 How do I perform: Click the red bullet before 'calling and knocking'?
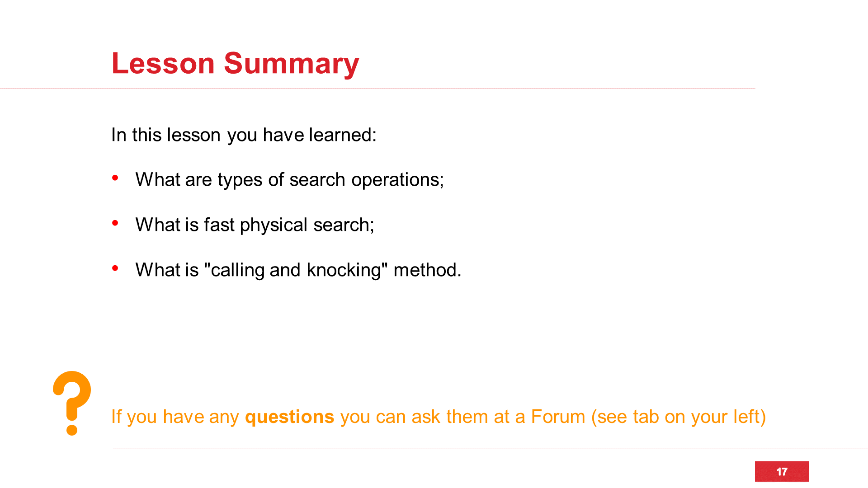coord(115,268)
